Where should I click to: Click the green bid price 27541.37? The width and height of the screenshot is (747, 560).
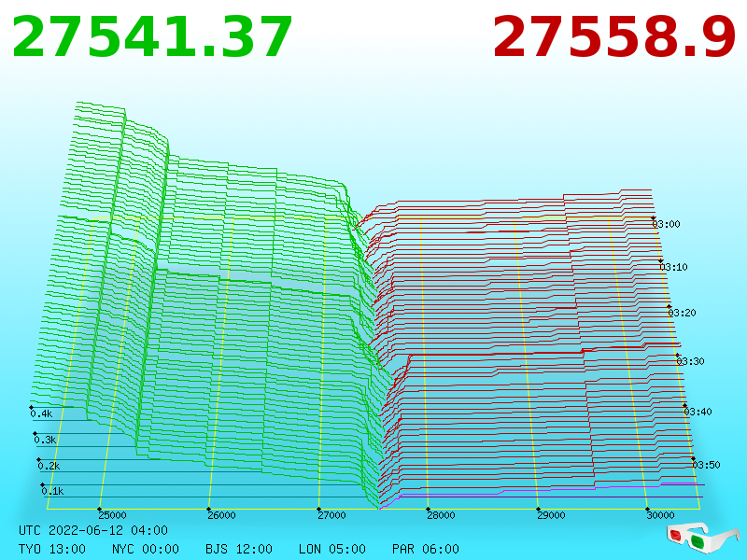point(152,37)
